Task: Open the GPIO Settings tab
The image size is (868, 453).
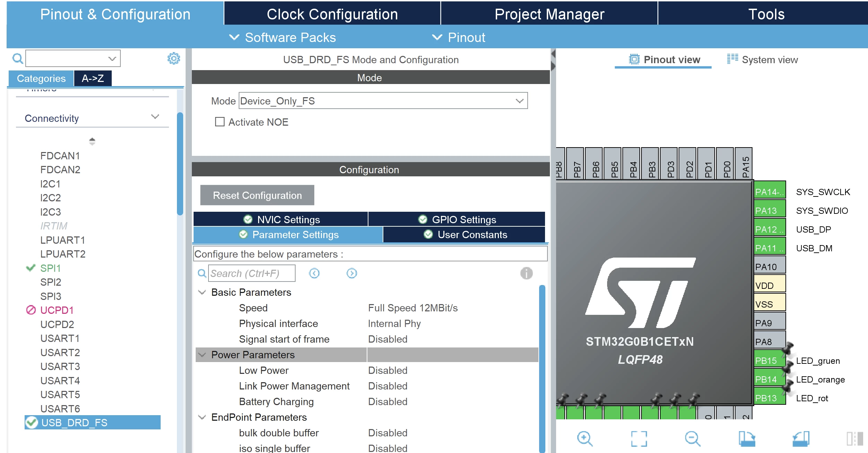Action: click(x=457, y=219)
